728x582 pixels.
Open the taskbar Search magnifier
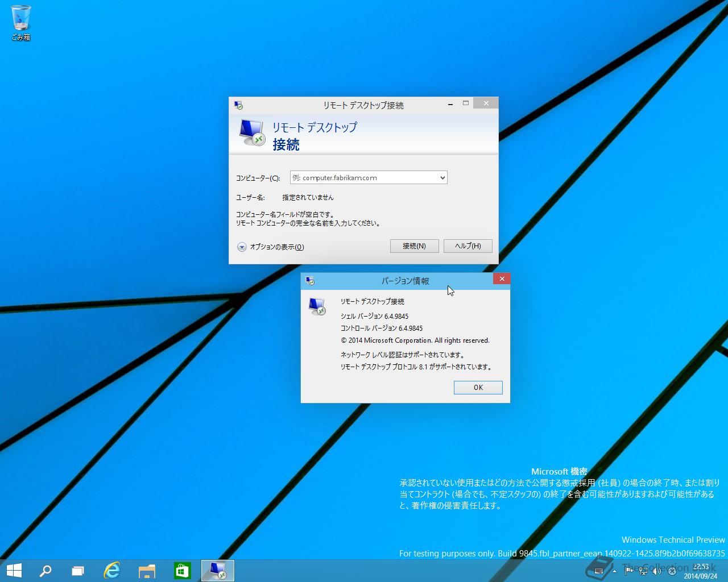click(45, 571)
